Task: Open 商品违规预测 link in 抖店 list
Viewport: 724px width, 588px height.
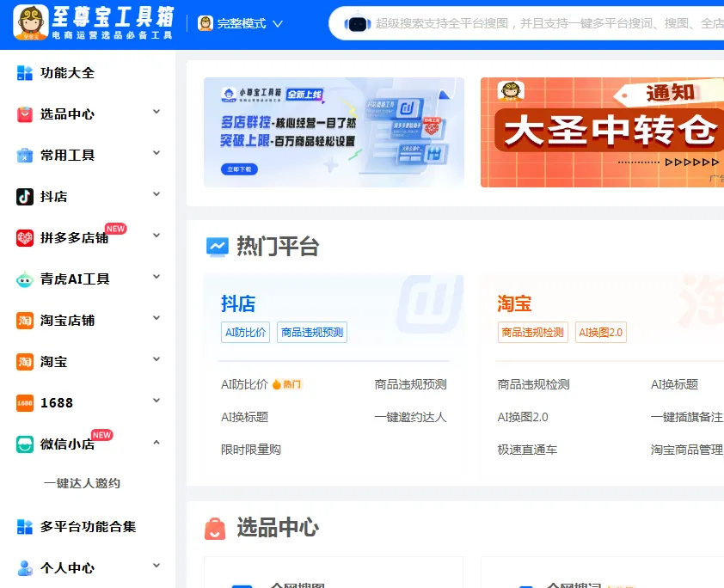Action: point(410,384)
